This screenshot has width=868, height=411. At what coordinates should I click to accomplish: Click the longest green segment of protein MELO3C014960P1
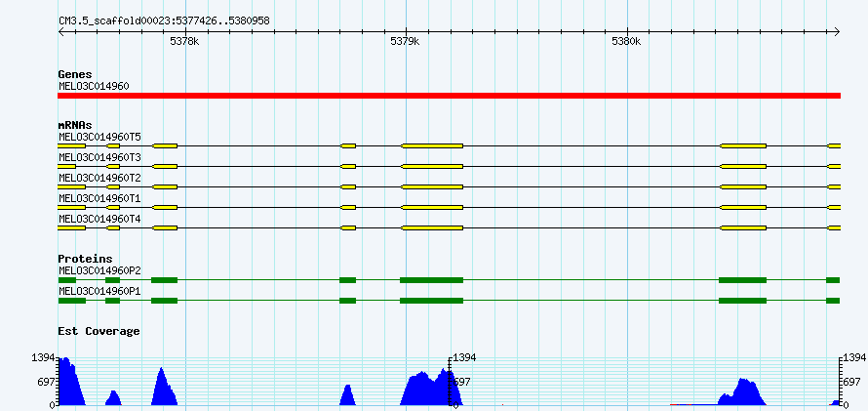coord(431,301)
